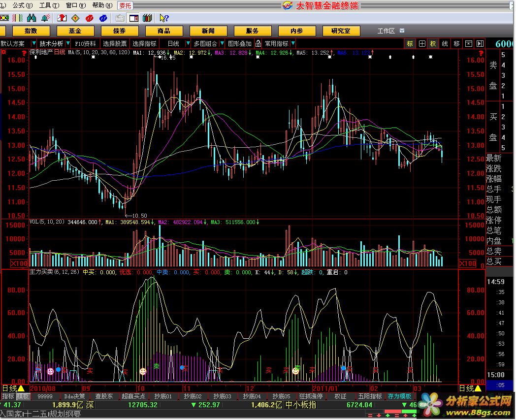Open the 公式(U) menu
The width and height of the screenshot is (516, 420).
tap(22, 5)
